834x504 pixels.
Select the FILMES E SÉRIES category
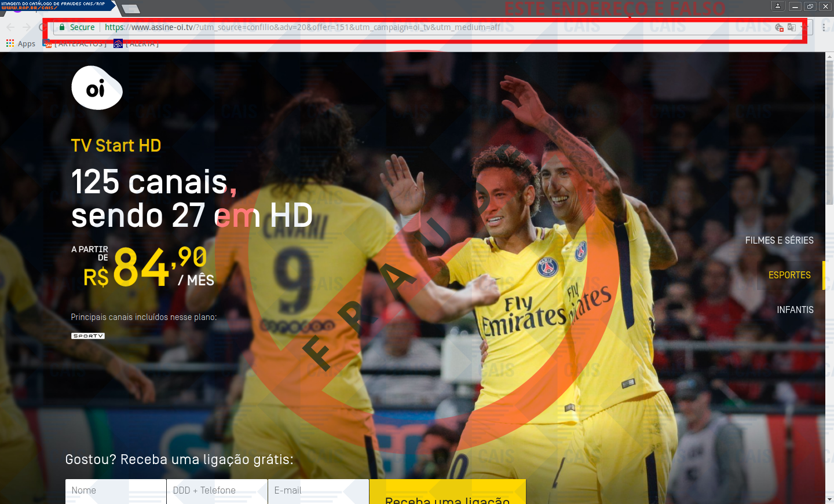[779, 240]
